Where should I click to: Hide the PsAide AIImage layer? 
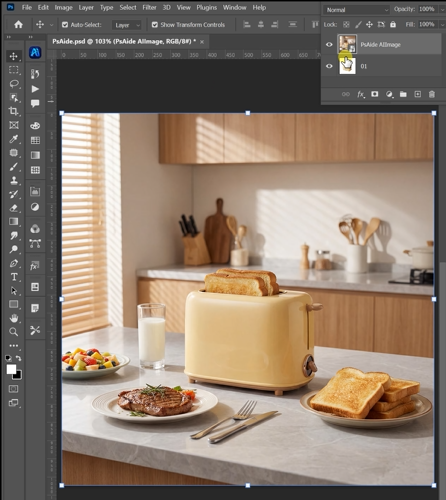pos(329,44)
